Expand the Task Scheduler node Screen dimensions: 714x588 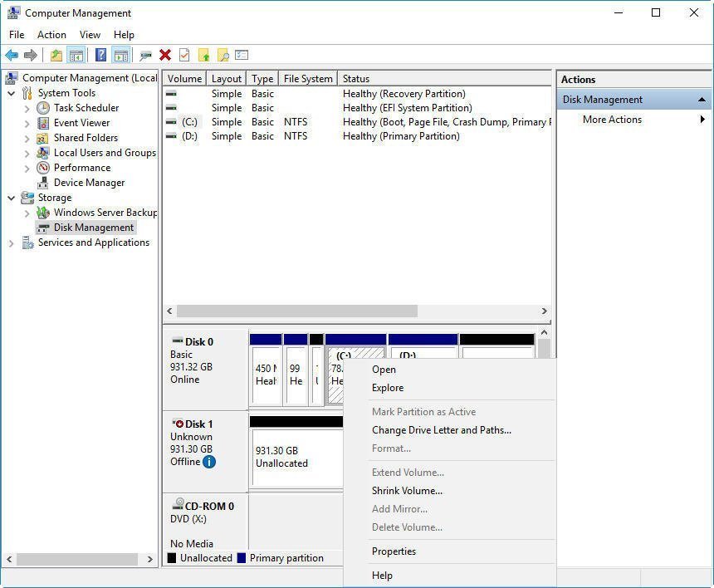click(x=27, y=109)
